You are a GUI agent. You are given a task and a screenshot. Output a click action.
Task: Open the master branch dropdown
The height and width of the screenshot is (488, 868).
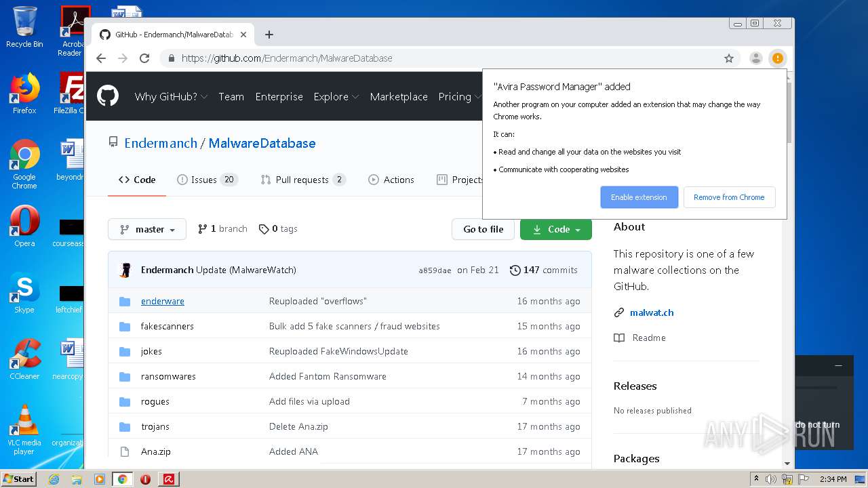pyautogui.click(x=147, y=229)
